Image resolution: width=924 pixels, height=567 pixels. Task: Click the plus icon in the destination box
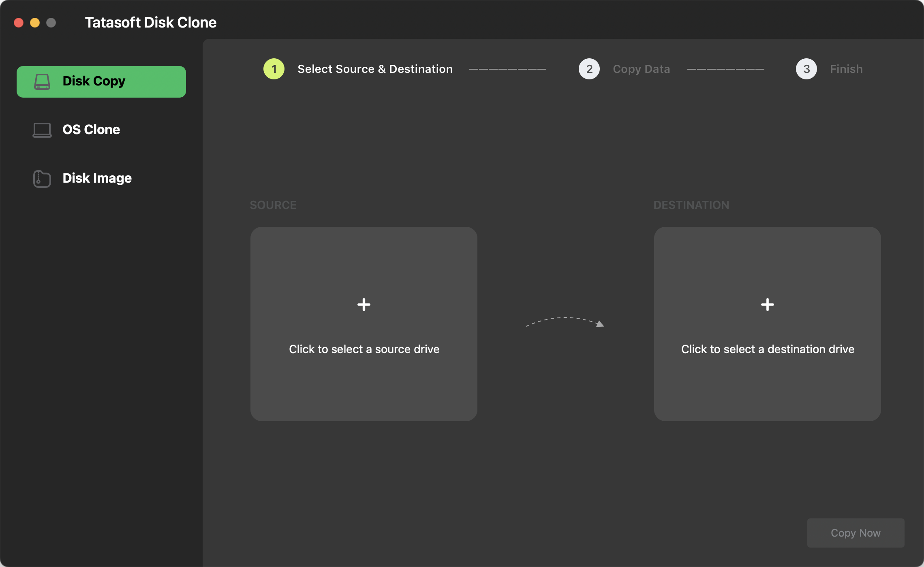tap(767, 304)
